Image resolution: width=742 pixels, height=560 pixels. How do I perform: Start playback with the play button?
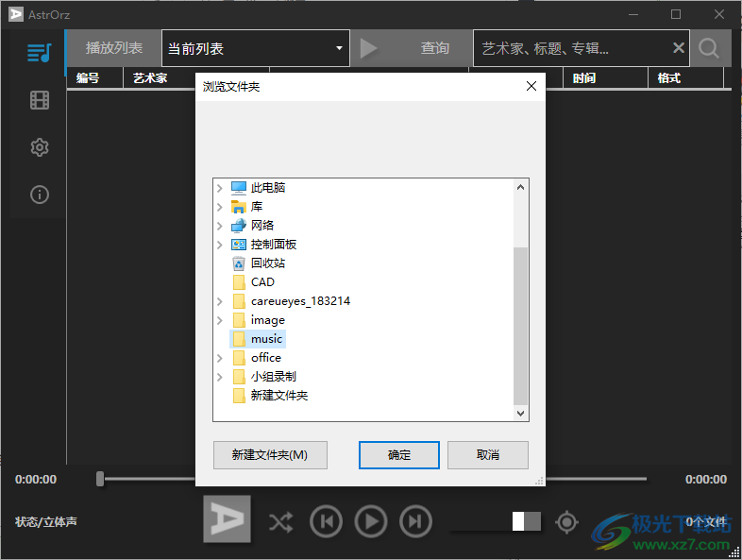tap(371, 521)
